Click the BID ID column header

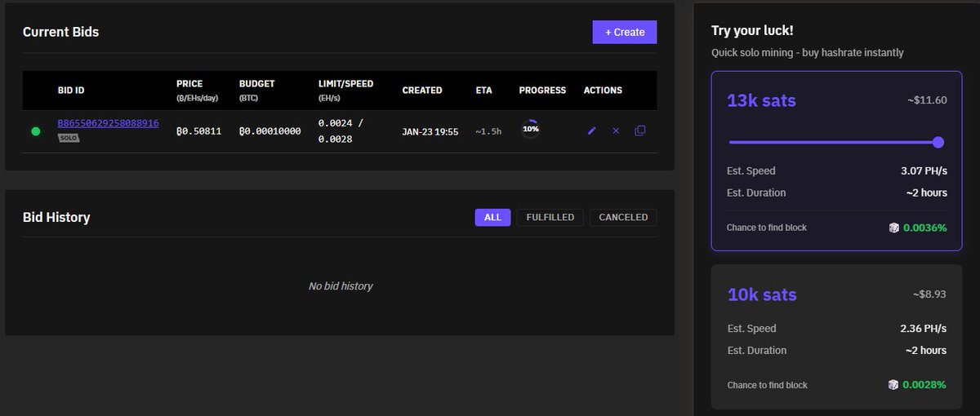[x=71, y=91]
